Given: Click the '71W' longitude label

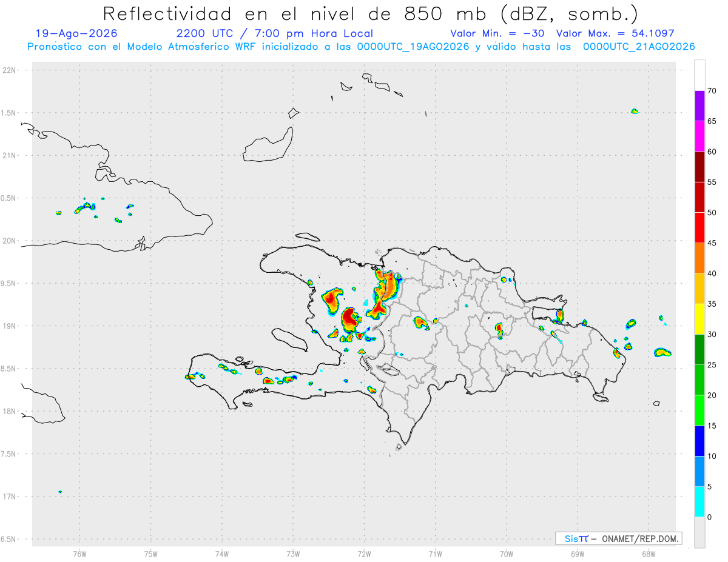Looking at the screenshot, I should pos(435,554).
